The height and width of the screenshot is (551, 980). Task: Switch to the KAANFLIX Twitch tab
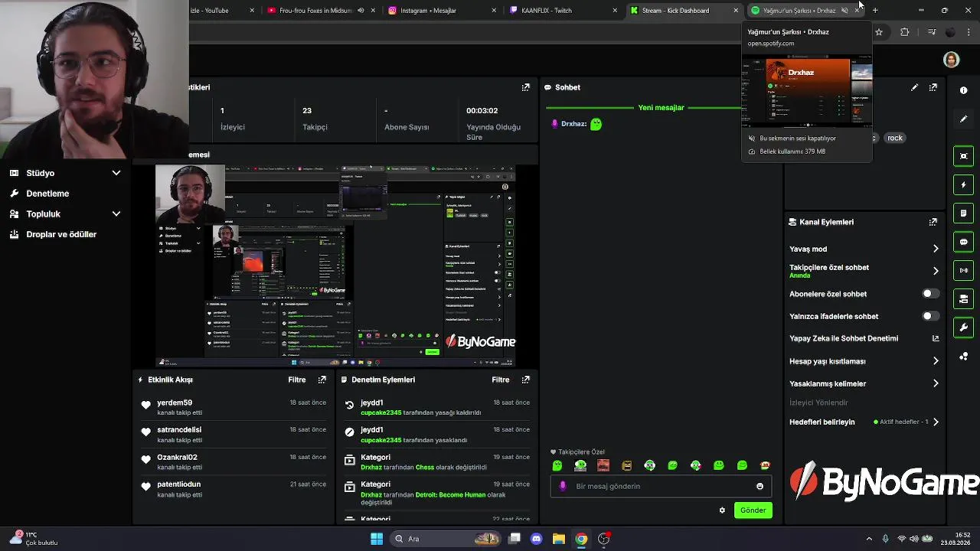point(563,11)
